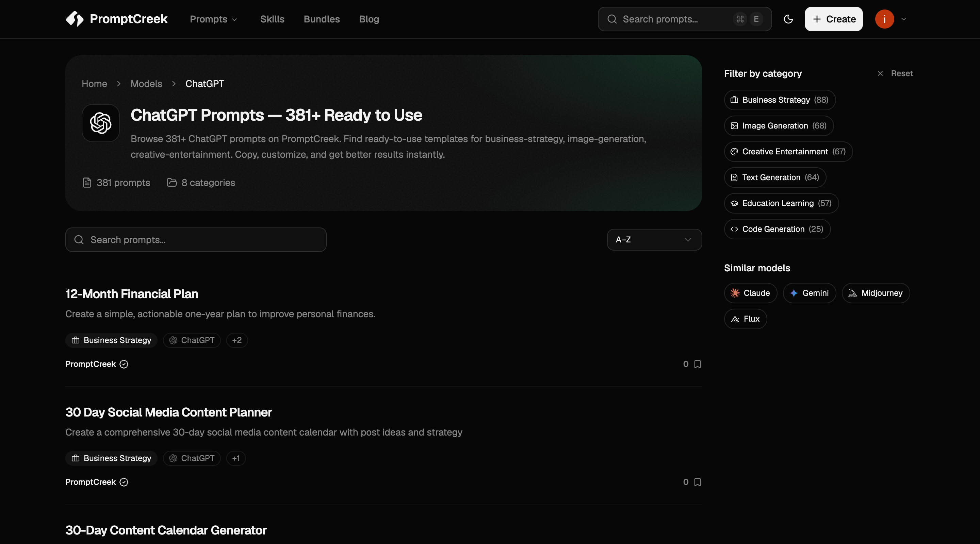The width and height of the screenshot is (980, 544).
Task: Click the Home breadcrumb link
Action: pos(94,84)
